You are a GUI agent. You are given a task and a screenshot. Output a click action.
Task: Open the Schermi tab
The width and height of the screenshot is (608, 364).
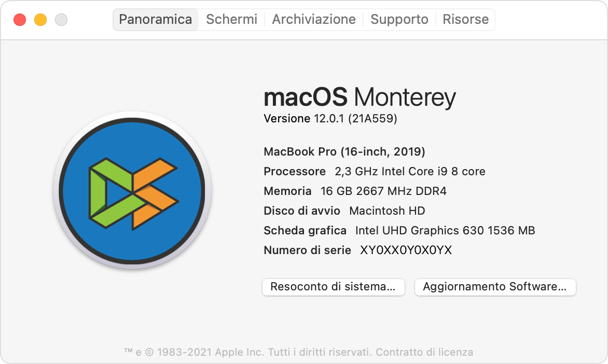(x=231, y=20)
